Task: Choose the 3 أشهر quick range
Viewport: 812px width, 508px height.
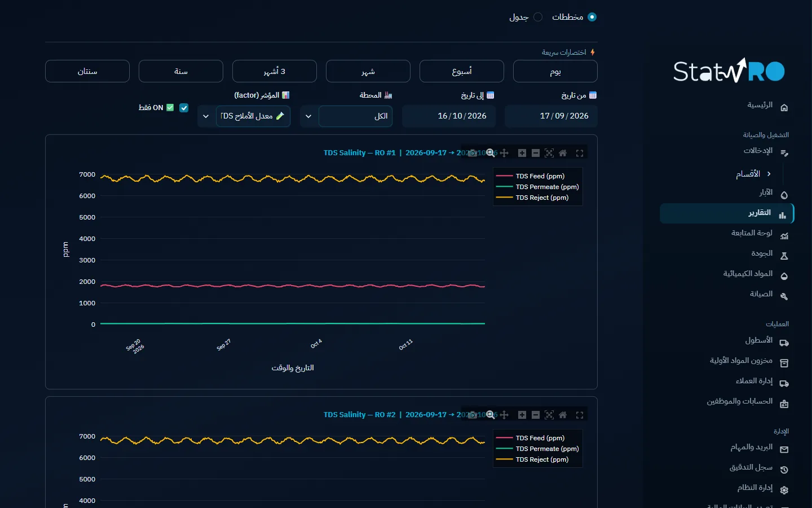Action: click(x=275, y=71)
